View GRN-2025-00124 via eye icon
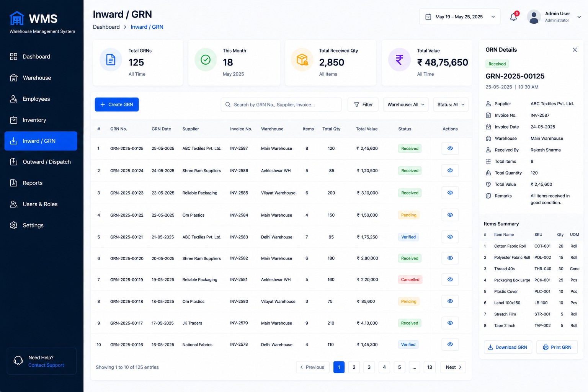The height and width of the screenshot is (392, 588). (x=450, y=170)
